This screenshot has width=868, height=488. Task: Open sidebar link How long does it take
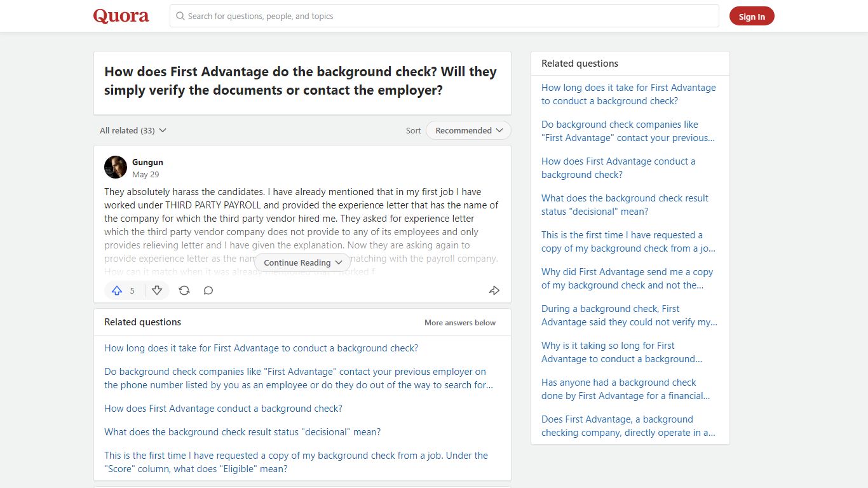coord(628,94)
